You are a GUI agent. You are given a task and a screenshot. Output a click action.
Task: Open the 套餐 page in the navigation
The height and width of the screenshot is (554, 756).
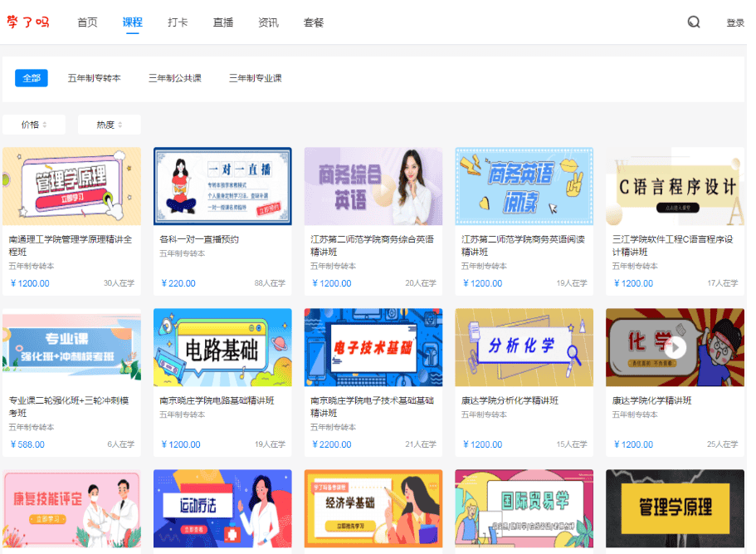pos(314,23)
